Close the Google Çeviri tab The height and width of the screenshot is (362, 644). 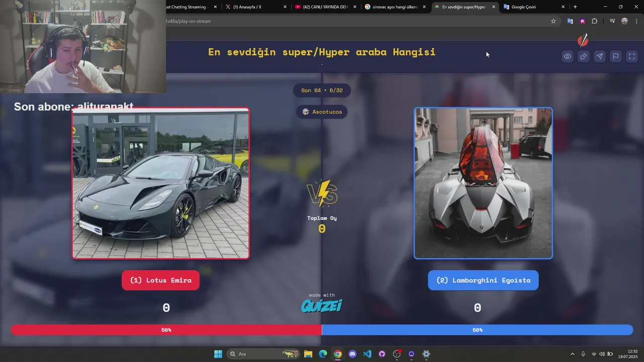pos(563,7)
